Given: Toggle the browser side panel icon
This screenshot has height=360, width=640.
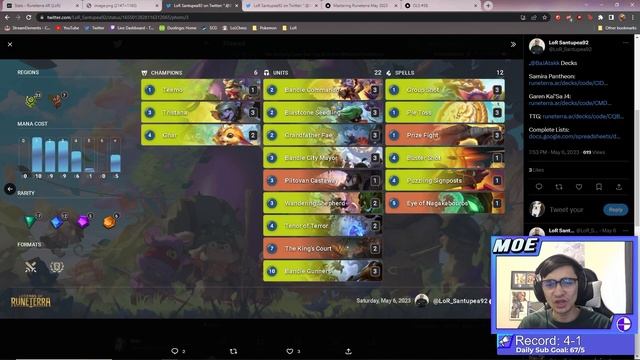Looking at the screenshot, I should click(611, 18).
